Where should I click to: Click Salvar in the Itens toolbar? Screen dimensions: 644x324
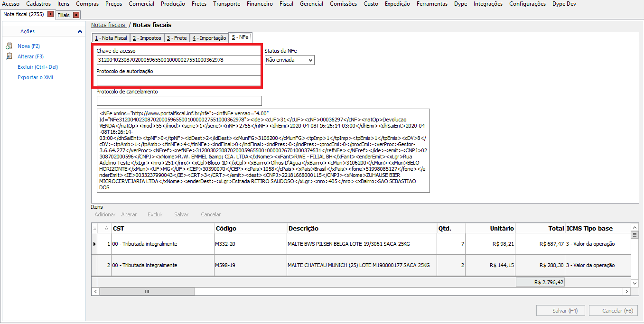pyautogui.click(x=181, y=214)
